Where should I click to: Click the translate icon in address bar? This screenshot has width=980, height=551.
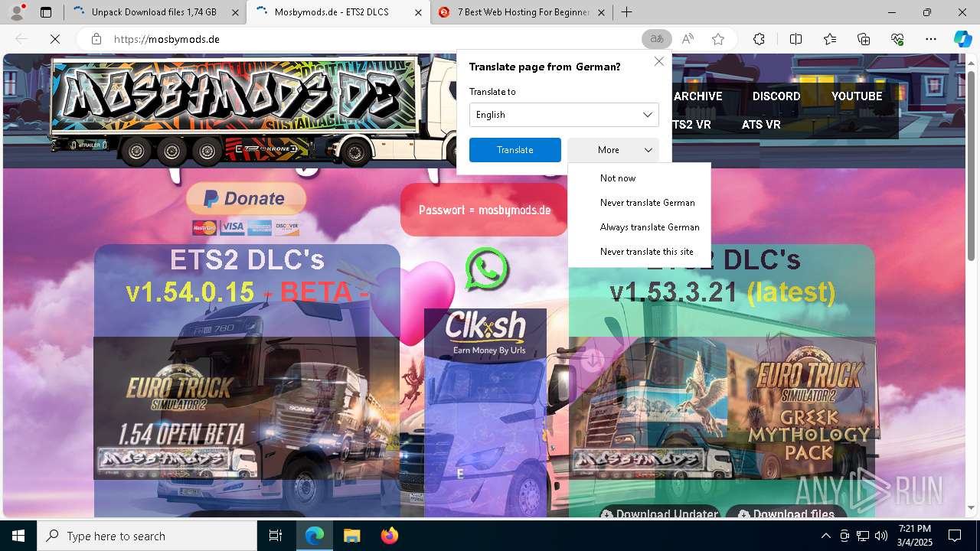pyautogui.click(x=656, y=39)
